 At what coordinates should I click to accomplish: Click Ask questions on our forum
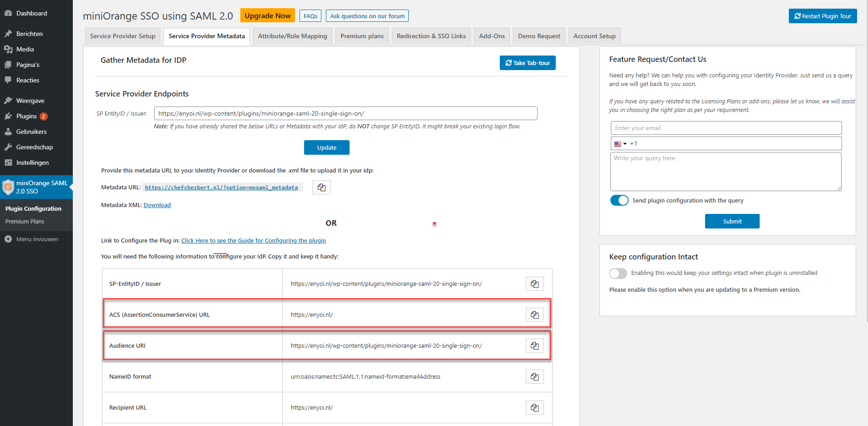point(367,16)
